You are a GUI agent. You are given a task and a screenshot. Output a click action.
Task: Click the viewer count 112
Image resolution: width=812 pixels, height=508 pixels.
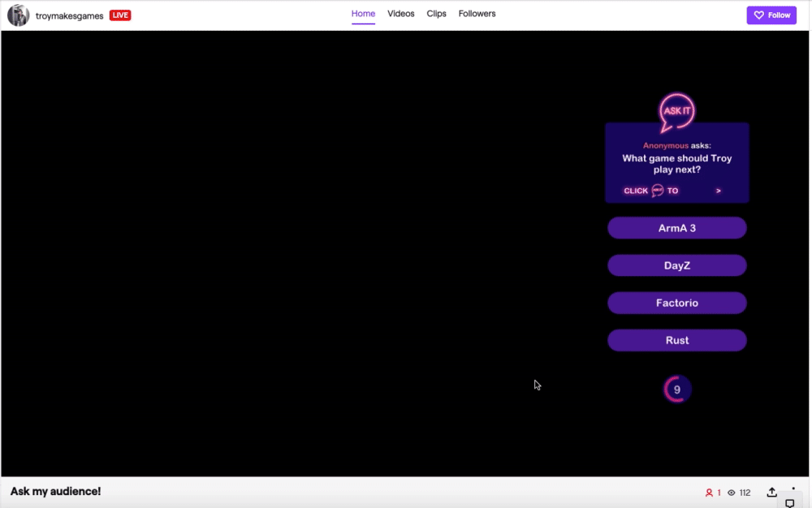(x=745, y=493)
